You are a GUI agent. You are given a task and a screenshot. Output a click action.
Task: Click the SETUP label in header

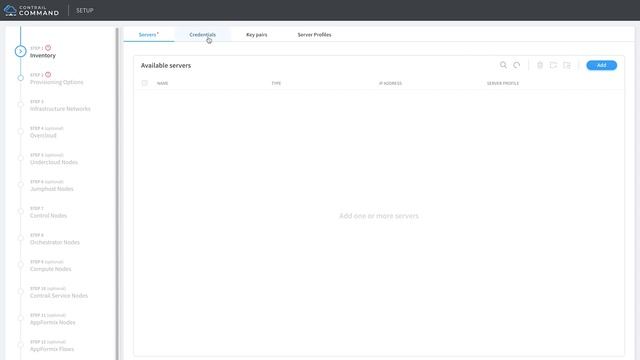click(85, 11)
